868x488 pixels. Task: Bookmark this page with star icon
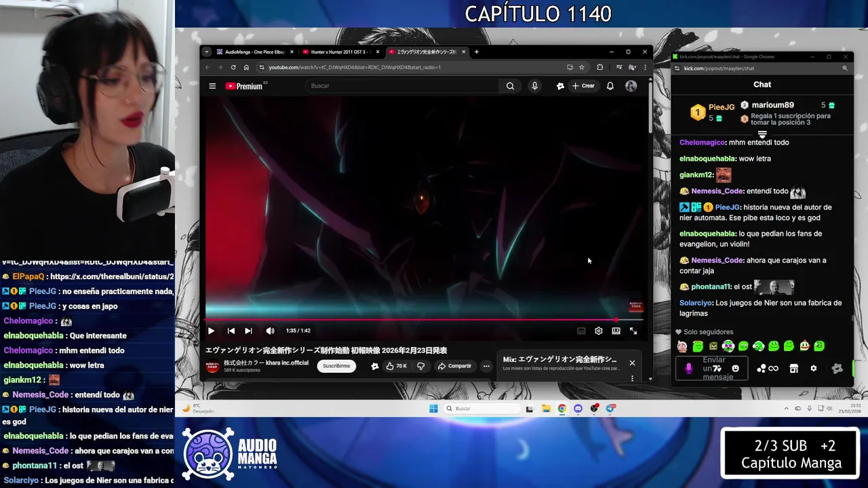click(581, 67)
